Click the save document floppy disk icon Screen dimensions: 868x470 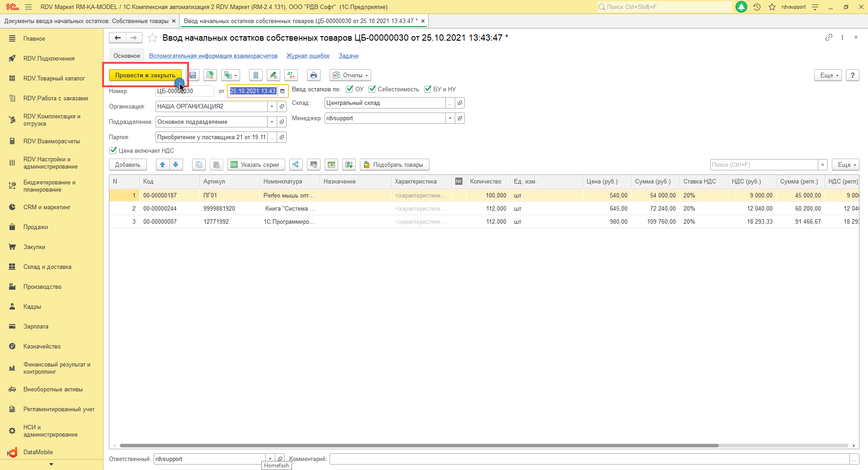(193, 75)
